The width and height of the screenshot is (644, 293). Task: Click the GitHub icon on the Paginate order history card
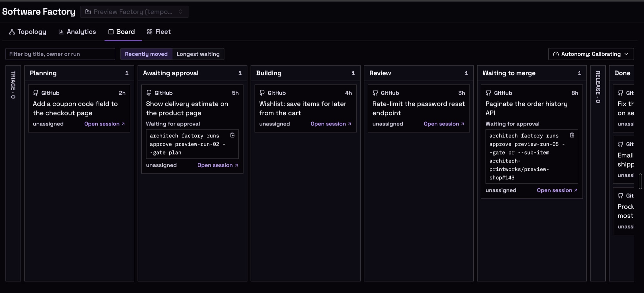[488, 93]
